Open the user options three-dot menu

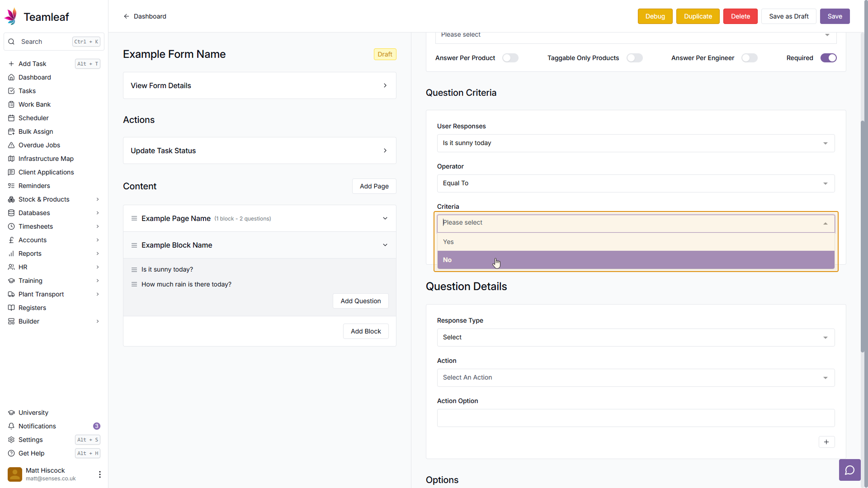[99, 474]
